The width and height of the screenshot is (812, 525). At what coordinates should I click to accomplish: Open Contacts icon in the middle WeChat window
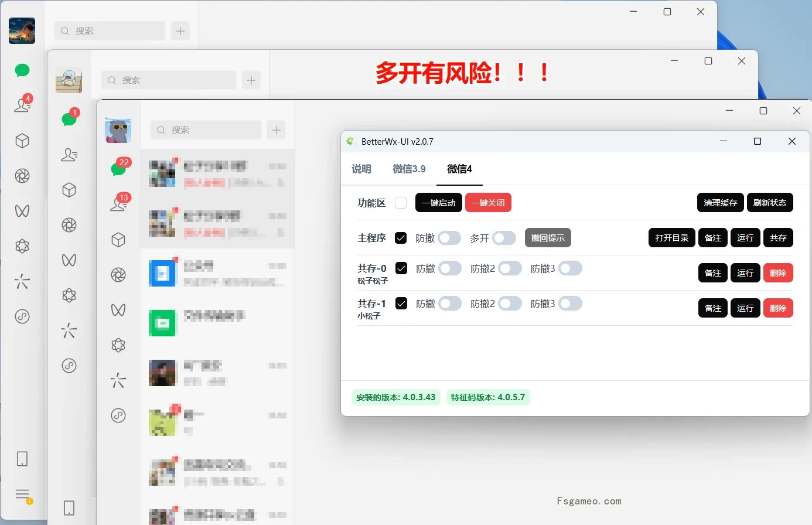pos(69,155)
